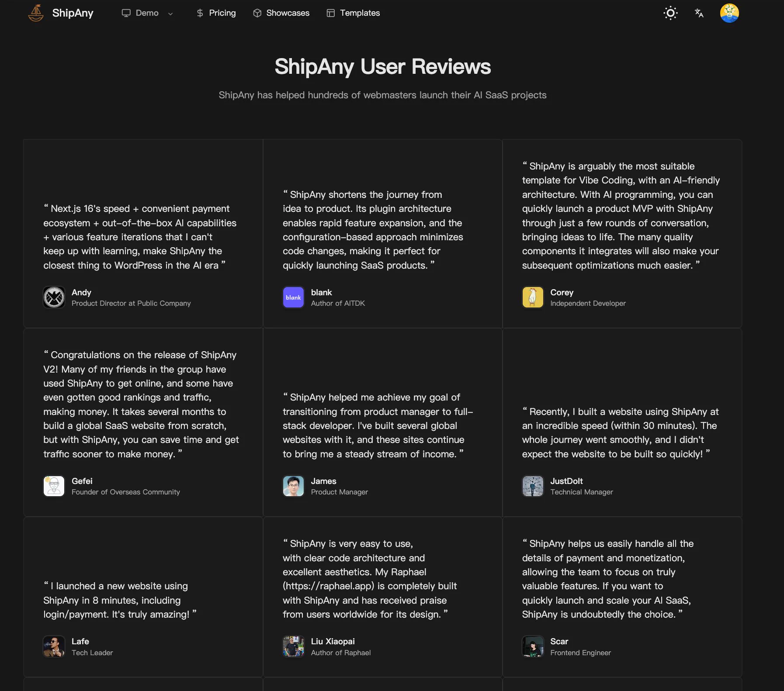The height and width of the screenshot is (691, 784).
Task: Click Gefei's avatar image
Action: click(54, 486)
